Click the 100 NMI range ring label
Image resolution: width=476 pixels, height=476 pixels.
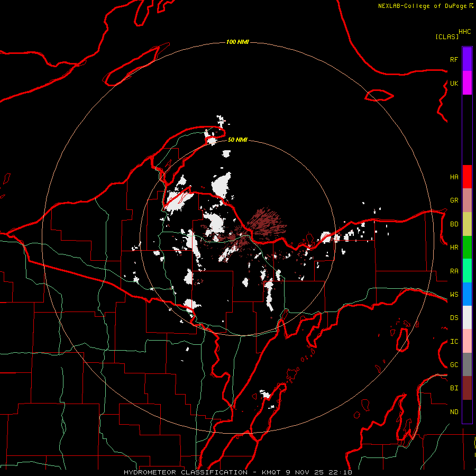coord(237,42)
